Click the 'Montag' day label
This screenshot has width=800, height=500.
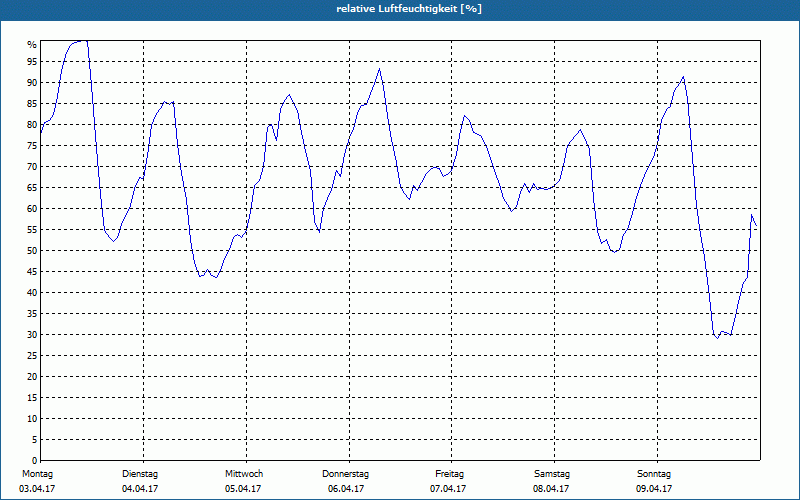click(37, 474)
